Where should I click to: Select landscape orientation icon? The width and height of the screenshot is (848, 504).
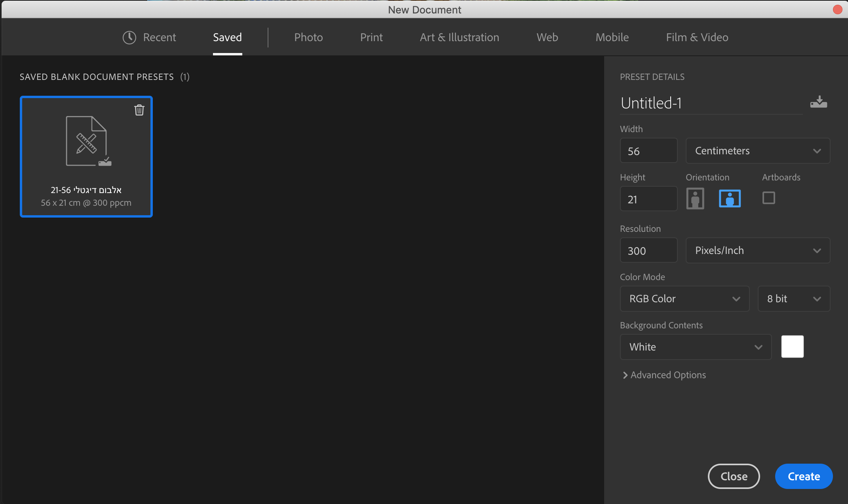[x=730, y=199]
